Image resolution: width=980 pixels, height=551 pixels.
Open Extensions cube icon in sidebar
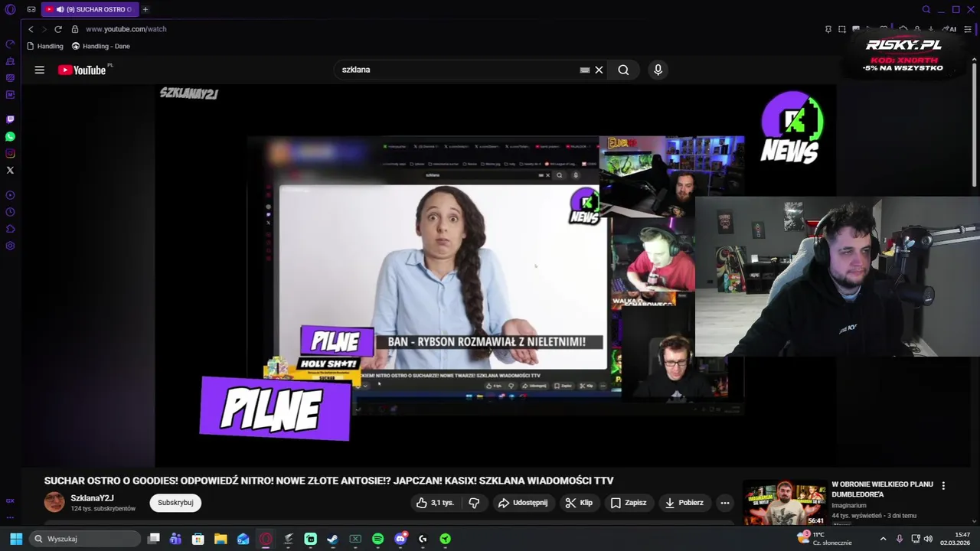click(x=10, y=229)
